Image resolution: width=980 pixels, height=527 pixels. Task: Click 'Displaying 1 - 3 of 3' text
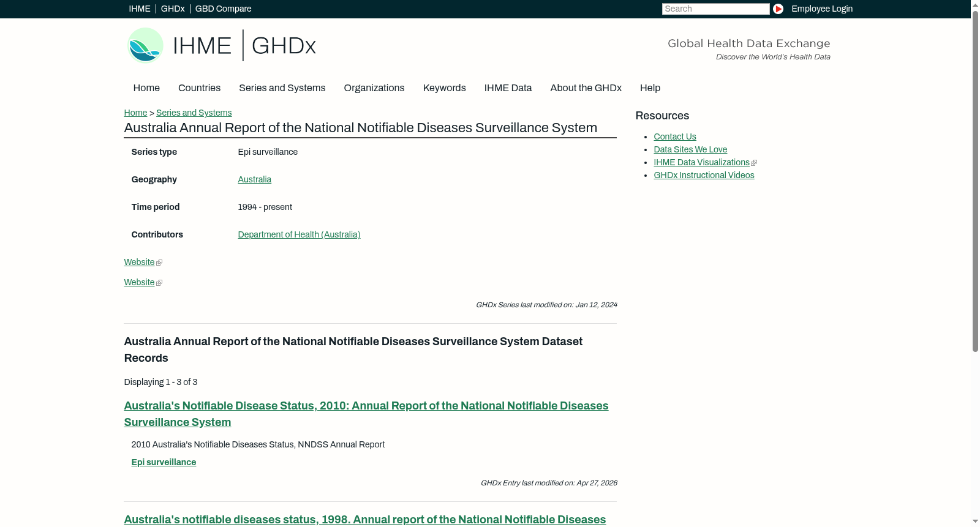coord(160,382)
